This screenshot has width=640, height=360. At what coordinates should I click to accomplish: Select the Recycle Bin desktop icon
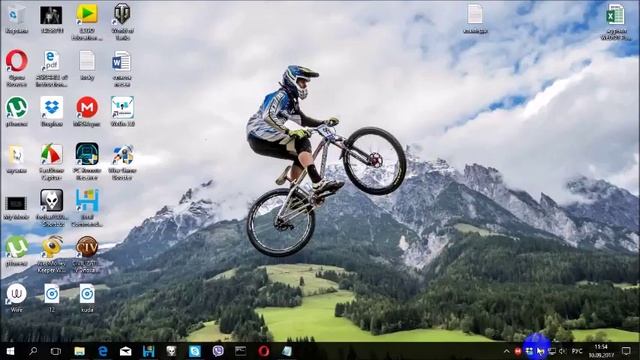[x=16, y=16]
